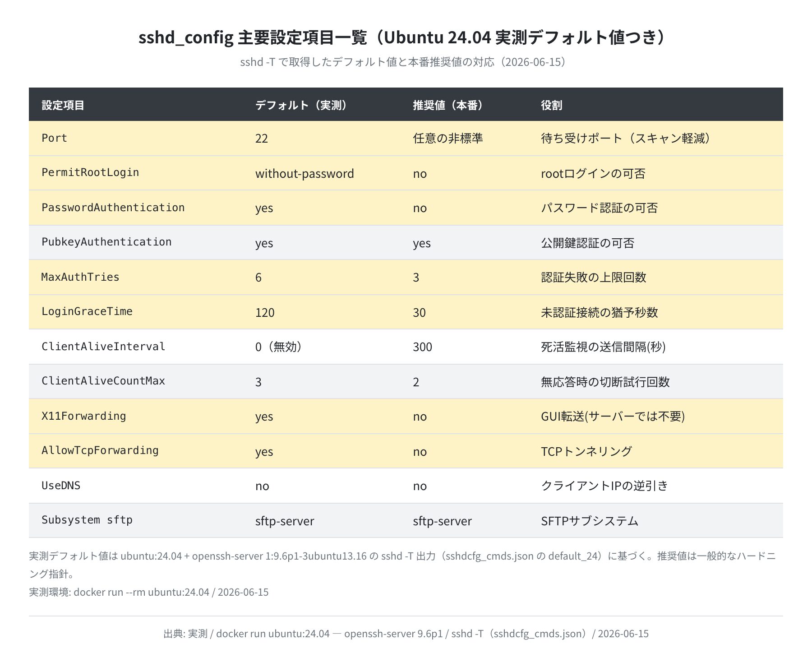Click the SFTPサブシステム description

[x=590, y=521]
